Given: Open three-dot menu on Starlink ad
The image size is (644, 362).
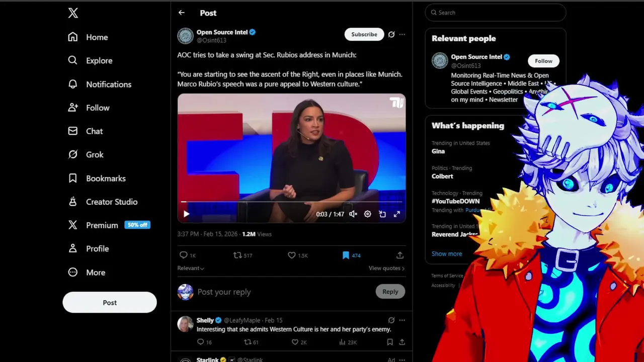Looking at the screenshot, I should point(402,360).
